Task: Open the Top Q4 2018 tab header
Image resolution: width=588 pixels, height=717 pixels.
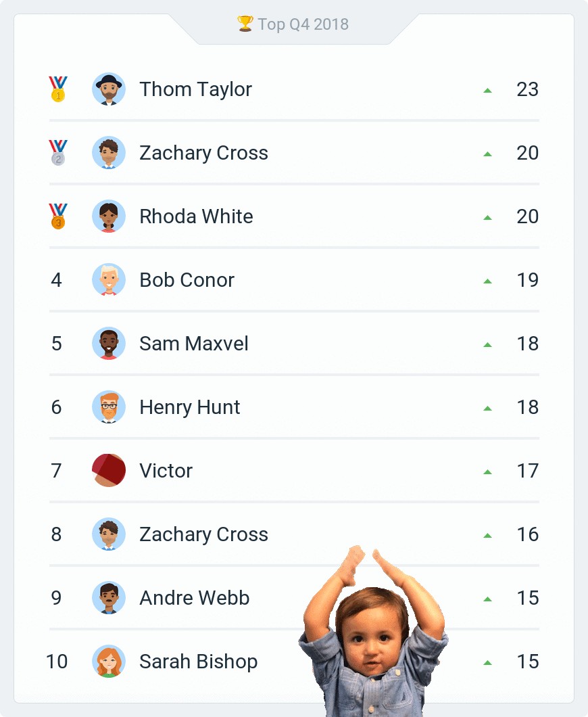Action: point(293,25)
